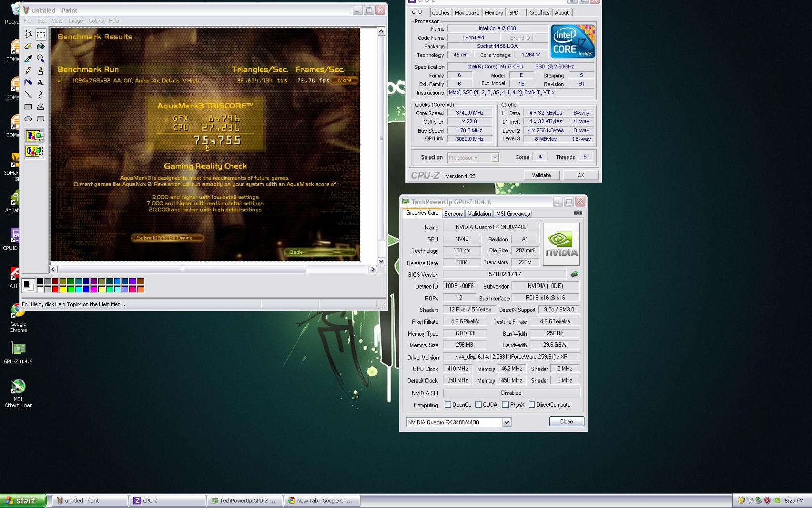
Task: Click the Validate button in CPU-Z
Action: [541, 175]
